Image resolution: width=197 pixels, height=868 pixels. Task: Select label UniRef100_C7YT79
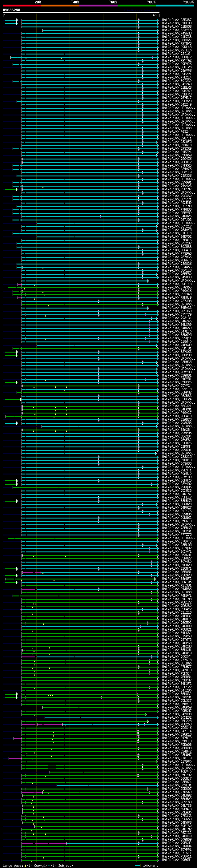click(x=177, y=314)
